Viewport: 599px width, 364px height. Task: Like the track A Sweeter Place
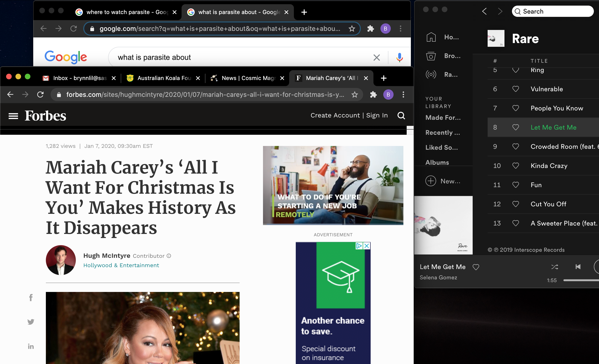[x=516, y=223]
